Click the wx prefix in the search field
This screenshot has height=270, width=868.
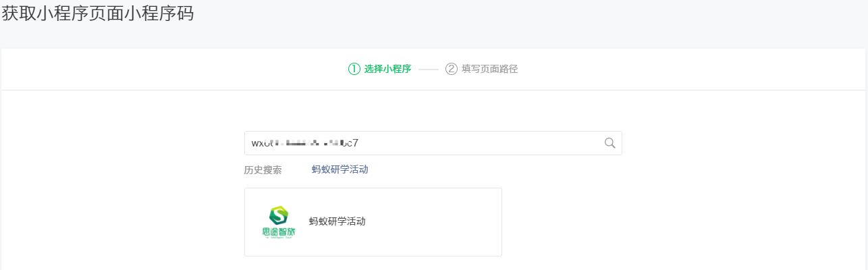[x=256, y=143]
